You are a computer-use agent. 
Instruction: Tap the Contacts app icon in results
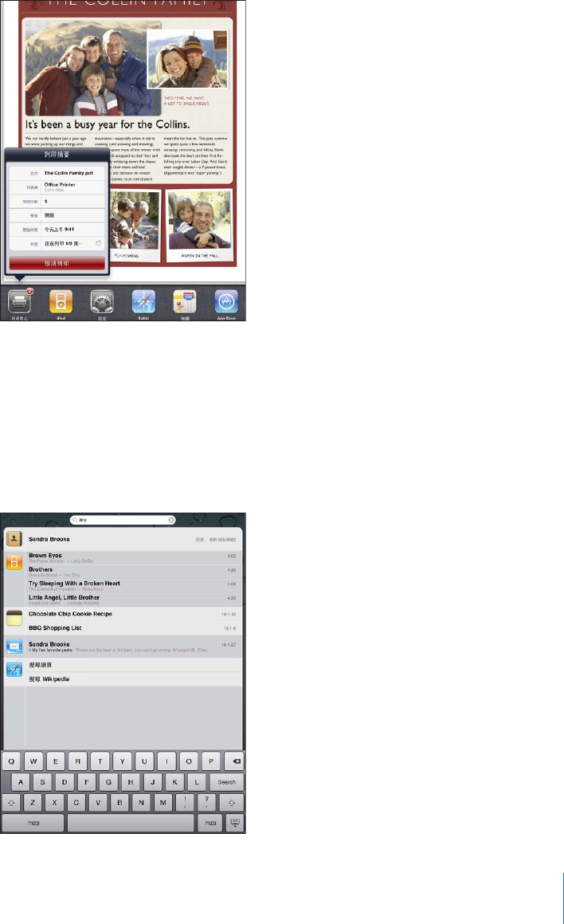tap(14, 539)
